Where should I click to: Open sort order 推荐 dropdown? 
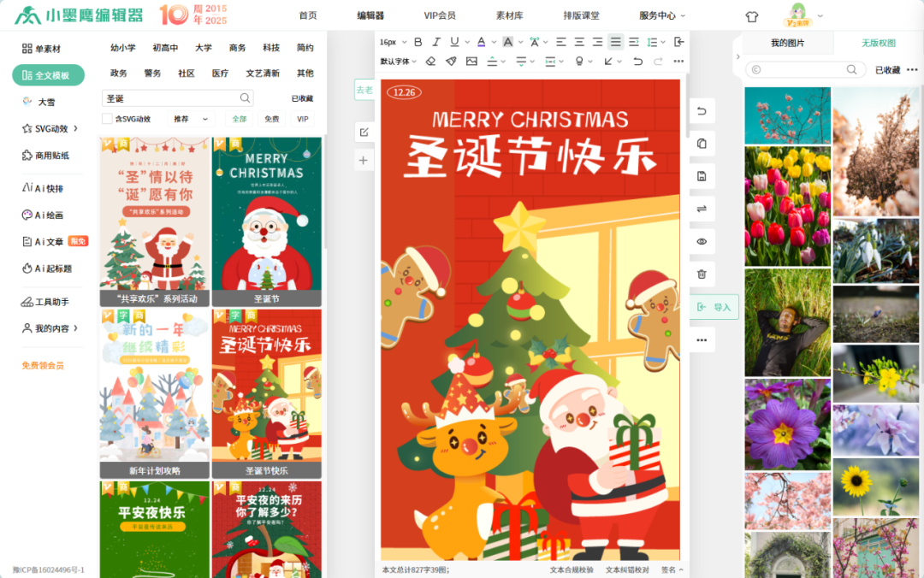click(191, 119)
